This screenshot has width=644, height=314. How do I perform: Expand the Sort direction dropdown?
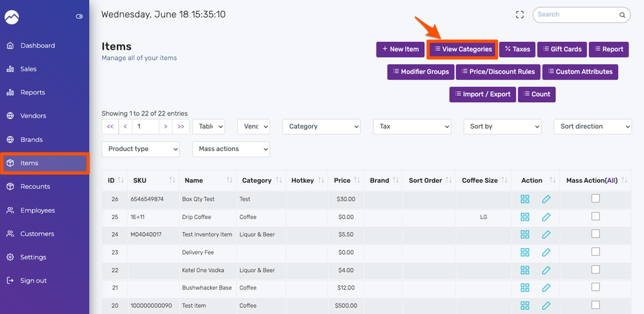pos(592,127)
